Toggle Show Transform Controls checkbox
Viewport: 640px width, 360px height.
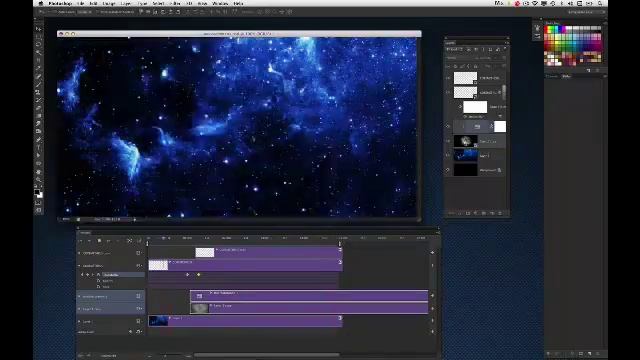tap(97, 12)
